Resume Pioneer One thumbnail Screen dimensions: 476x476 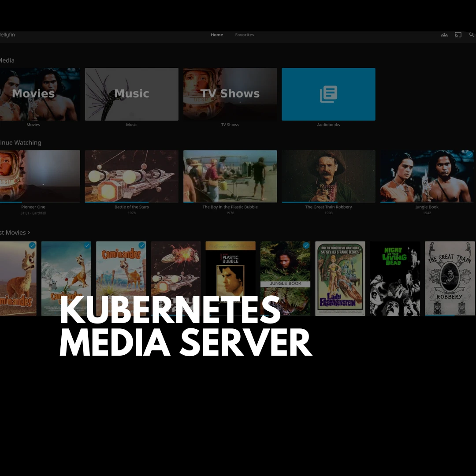40,176
